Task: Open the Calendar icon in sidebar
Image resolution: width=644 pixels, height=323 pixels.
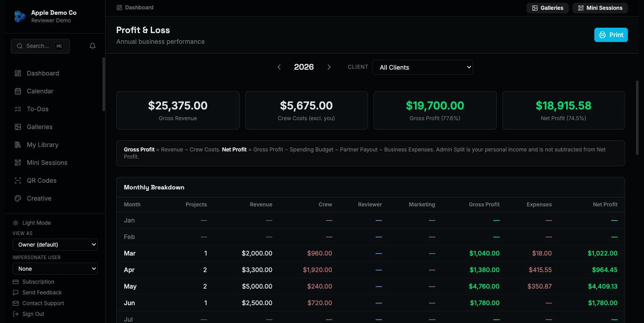Action: pos(18,91)
